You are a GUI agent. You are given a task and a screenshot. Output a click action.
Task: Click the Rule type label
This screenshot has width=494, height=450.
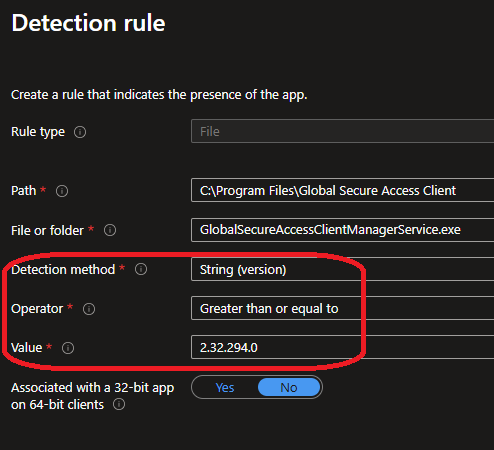38,132
